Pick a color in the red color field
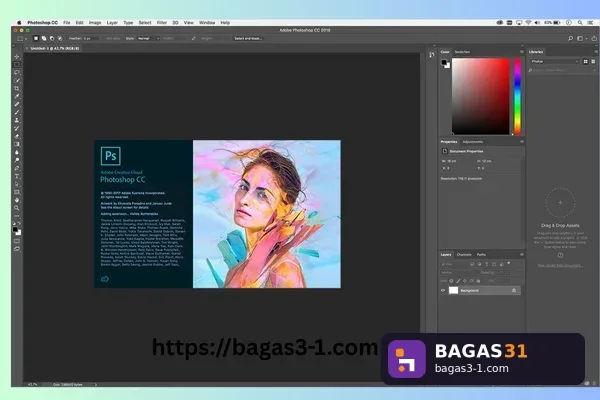600x400 pixels. (481, 96)
